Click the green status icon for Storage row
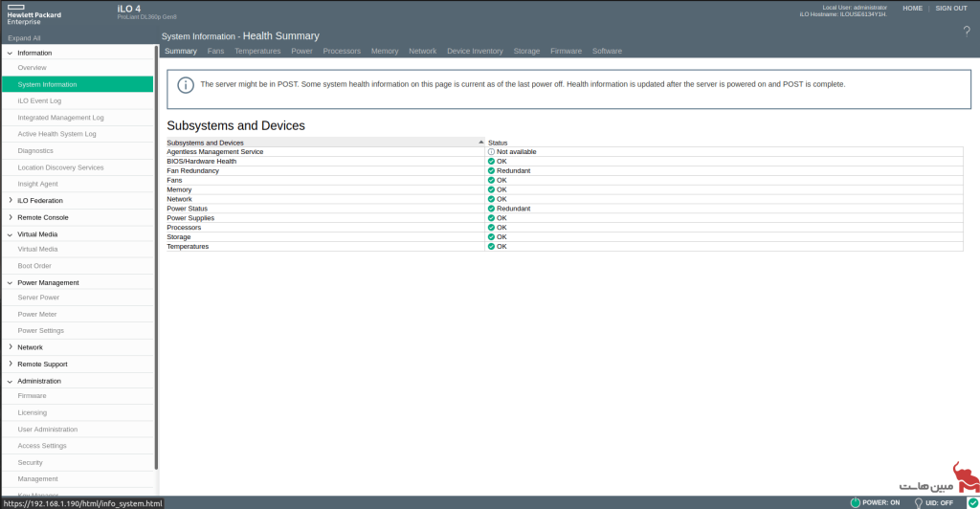Viewport: 980px width, 509px height. tap(491, 236)
